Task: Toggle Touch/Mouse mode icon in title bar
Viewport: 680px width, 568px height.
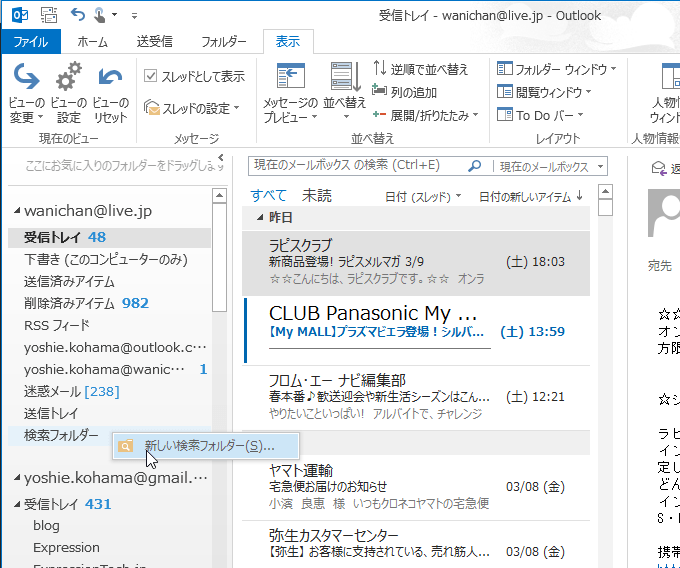Action: [100, 16]
